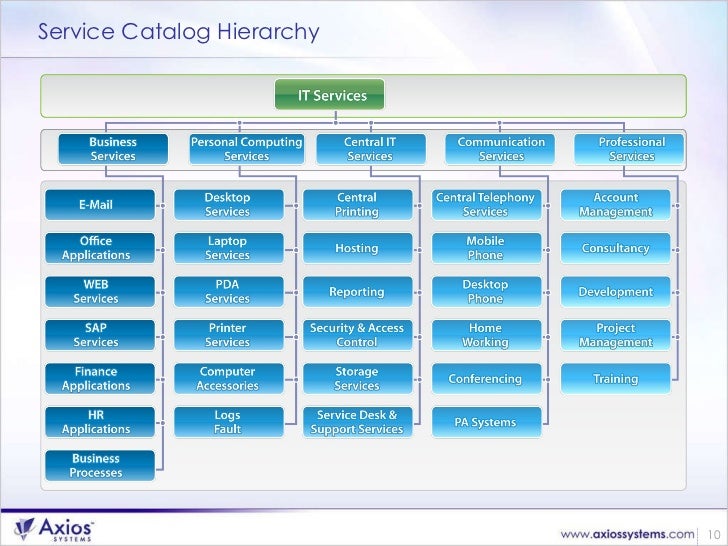Open www.axiossystems.com link
The image size is (728, 546).
[x=627, y=534]
